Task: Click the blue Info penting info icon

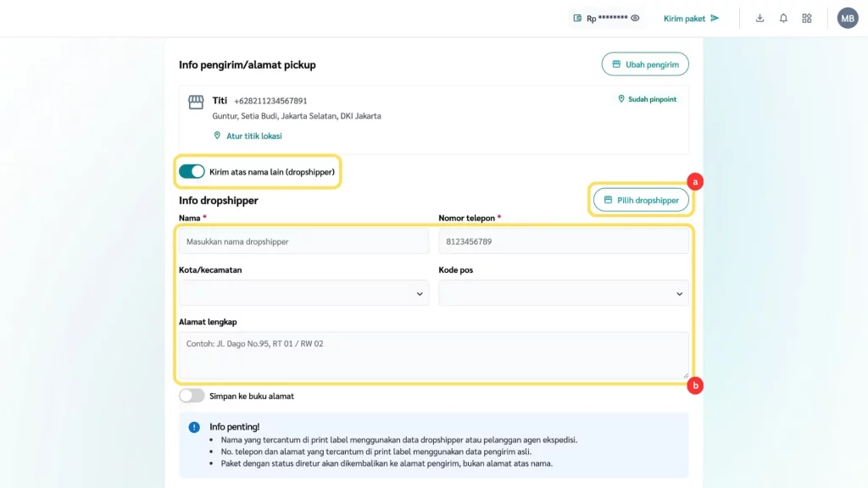Action: coord(194,427)
